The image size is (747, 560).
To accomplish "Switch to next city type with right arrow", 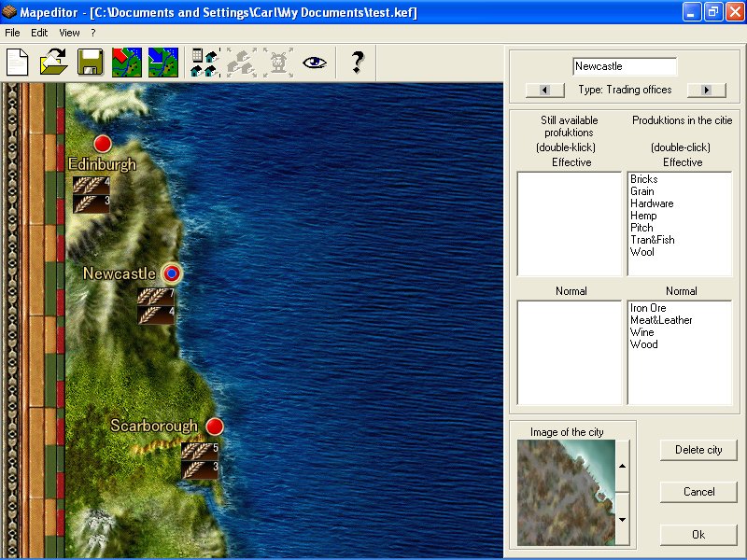I will (706, 91).
